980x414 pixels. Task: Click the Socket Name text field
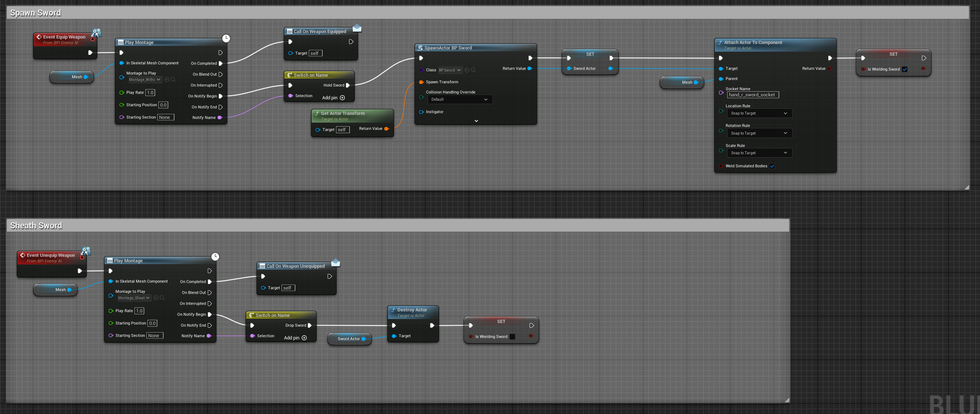pyautogui.click(x=752, y=95)
